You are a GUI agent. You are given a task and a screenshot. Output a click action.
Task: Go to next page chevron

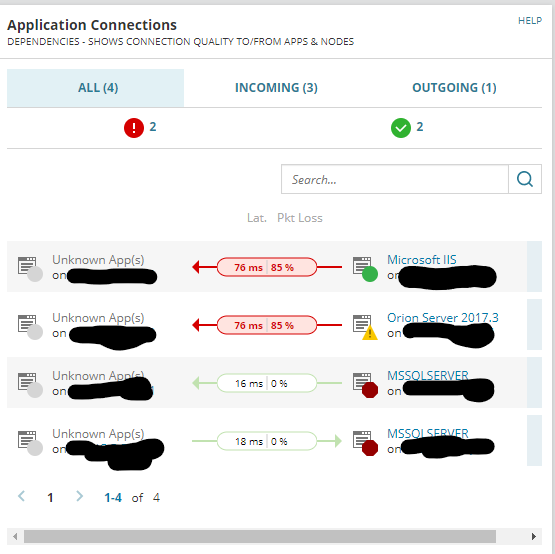tap(80, 496)
